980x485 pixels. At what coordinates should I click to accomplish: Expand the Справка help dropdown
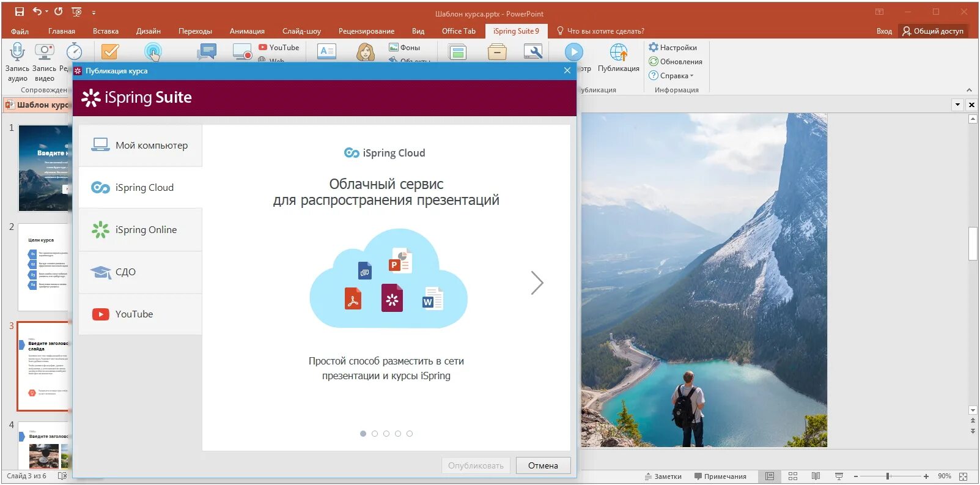click(x=671, y=75)
